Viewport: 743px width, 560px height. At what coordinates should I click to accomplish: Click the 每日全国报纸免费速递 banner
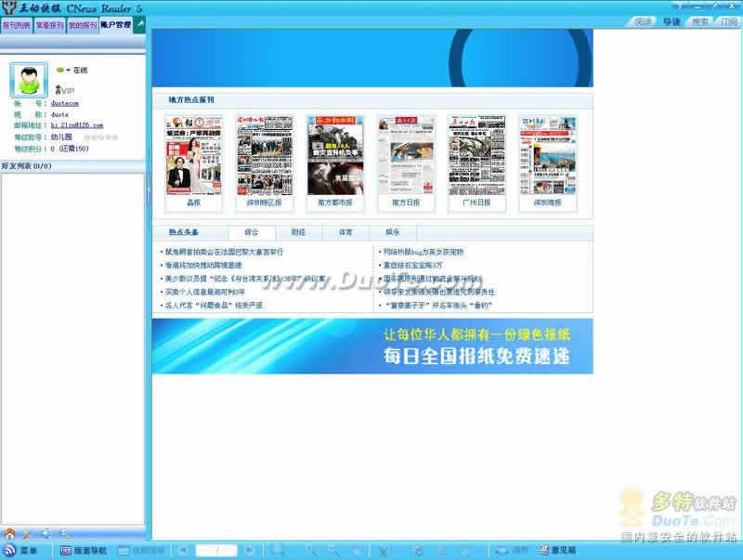point(372,345)
